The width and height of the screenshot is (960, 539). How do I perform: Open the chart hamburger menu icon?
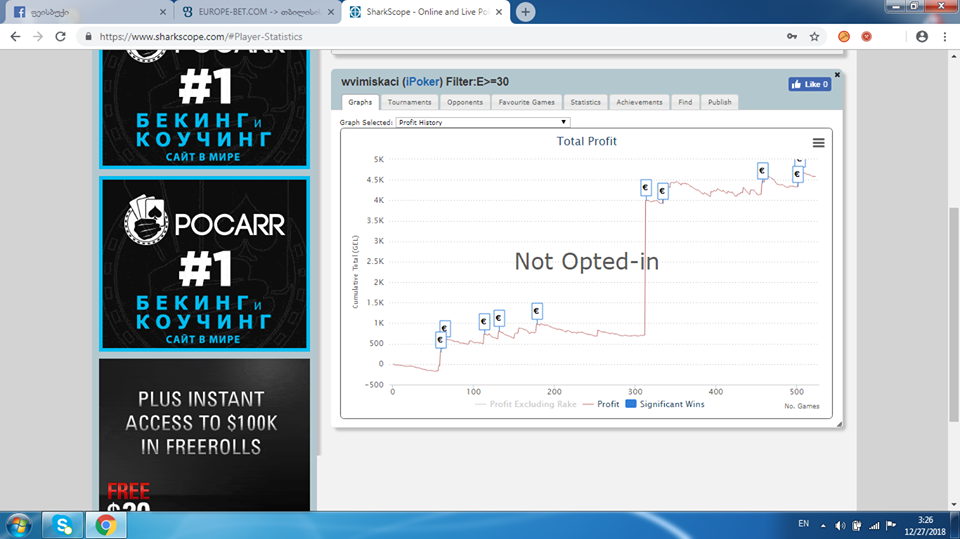coord(818,143)
